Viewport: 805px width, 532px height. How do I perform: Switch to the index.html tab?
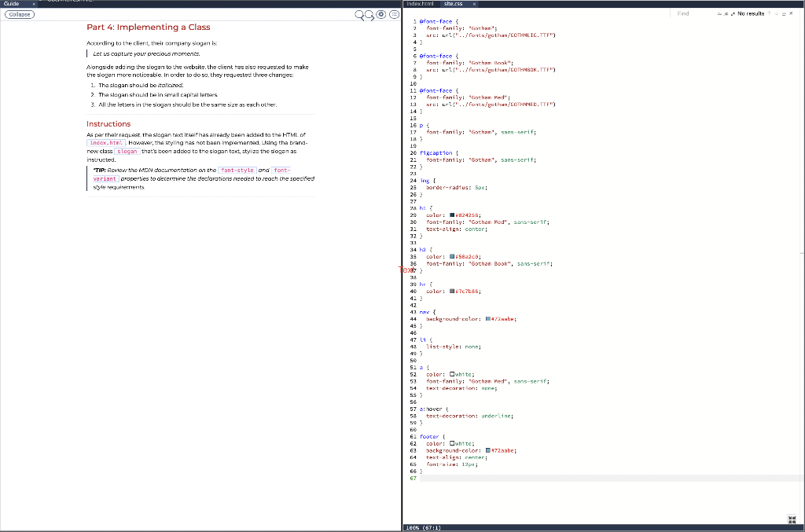(421, 4)
